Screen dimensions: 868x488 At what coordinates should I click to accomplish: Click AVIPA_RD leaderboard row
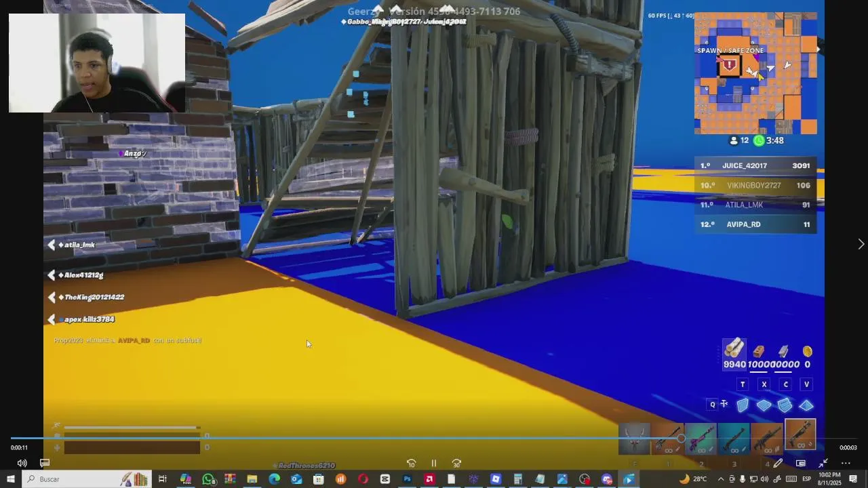755,224
